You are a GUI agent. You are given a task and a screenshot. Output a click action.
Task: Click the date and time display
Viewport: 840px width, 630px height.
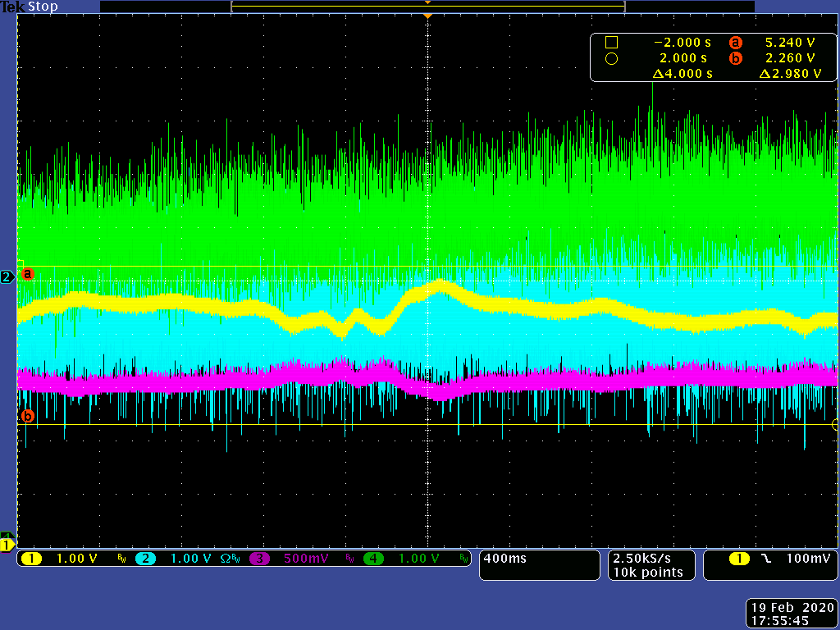pyautogui.click(x=791, y=614)
